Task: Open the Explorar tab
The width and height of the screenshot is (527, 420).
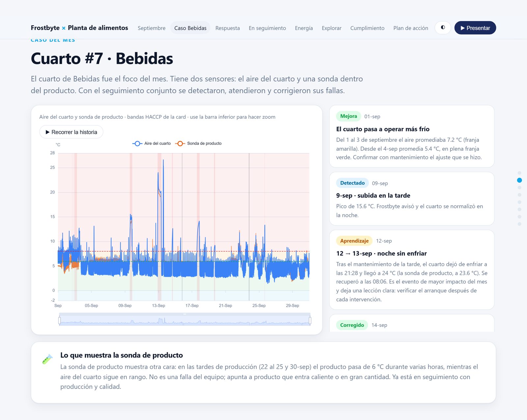Action: pyautogui.click(x=331, y=28)
